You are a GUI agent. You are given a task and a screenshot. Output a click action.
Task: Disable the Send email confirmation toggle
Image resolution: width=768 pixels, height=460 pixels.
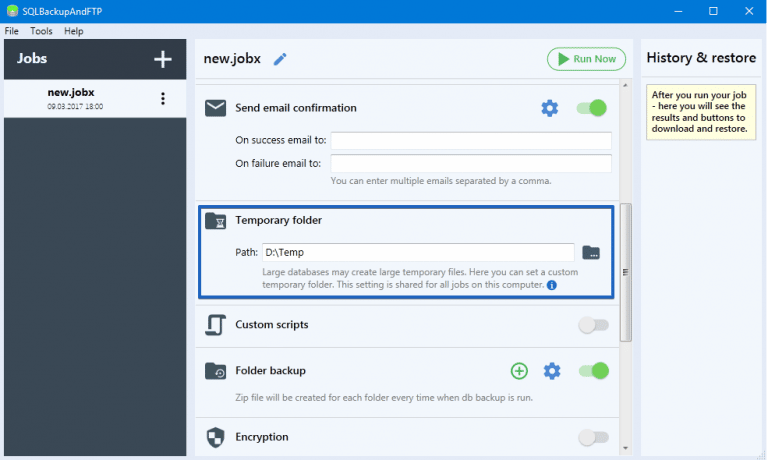coord(592,108)
